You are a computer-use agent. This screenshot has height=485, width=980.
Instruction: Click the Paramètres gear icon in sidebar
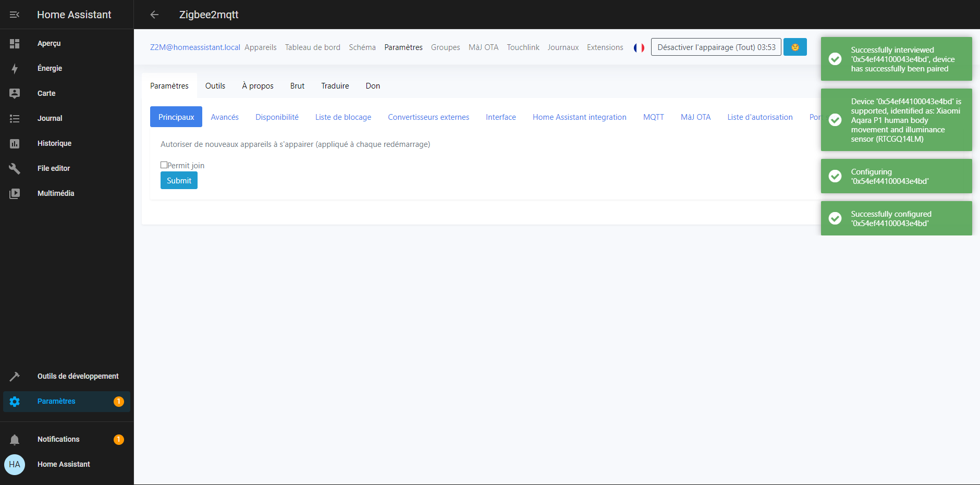point(15,402)
